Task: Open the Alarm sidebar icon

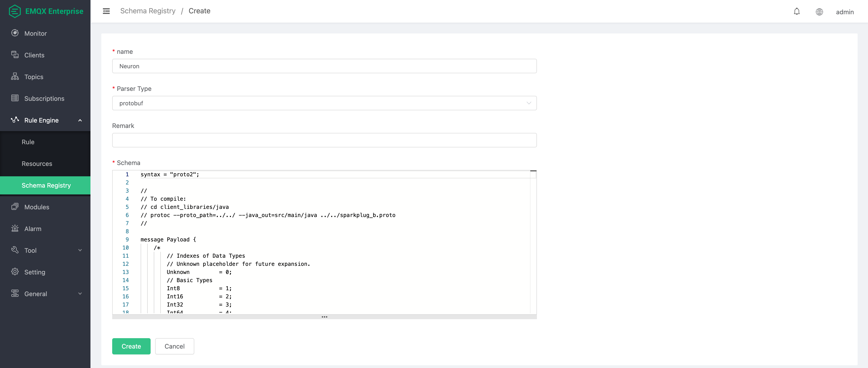Action: point(15,229)
